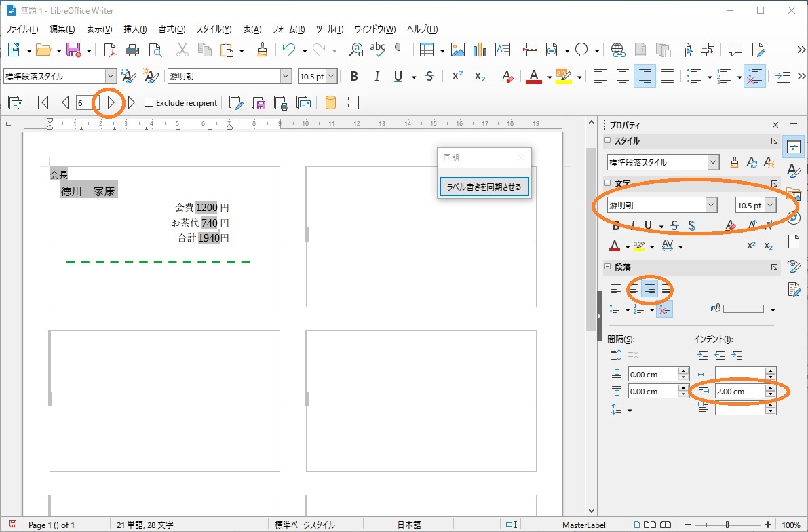The height and width of the screenshot is (532, 808).
Task: Click the Cut scissors icon
Action: (182, 50)
